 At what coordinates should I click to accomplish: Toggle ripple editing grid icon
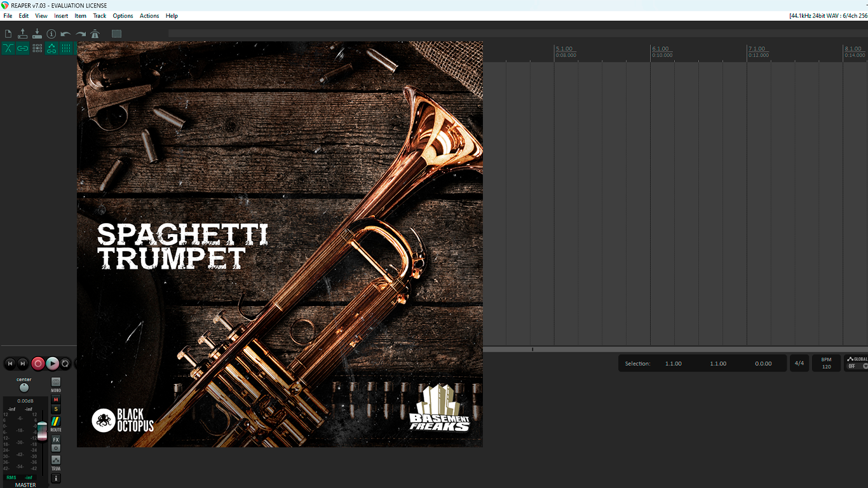pyautogui.click(x=37, y=48)
